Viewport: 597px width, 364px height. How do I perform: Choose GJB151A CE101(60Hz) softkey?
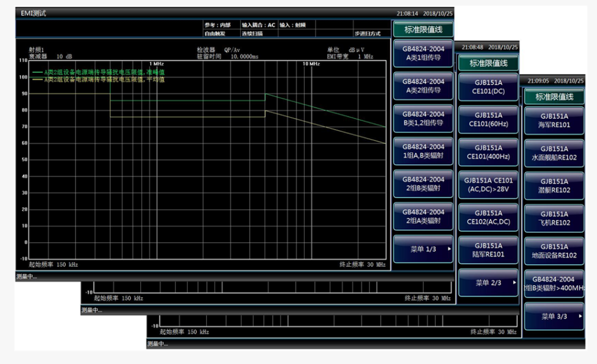[488, 120]
